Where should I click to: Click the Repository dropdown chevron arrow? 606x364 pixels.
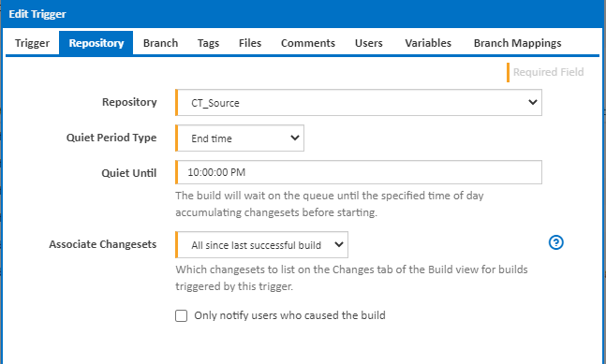tap(533, 102)
